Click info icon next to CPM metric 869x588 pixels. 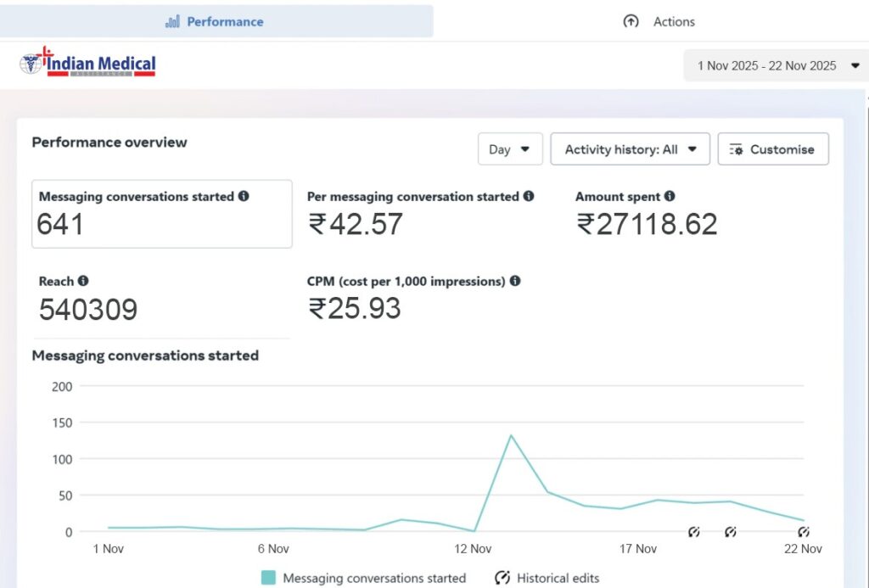pyautogui.click(x=515, y=281)
